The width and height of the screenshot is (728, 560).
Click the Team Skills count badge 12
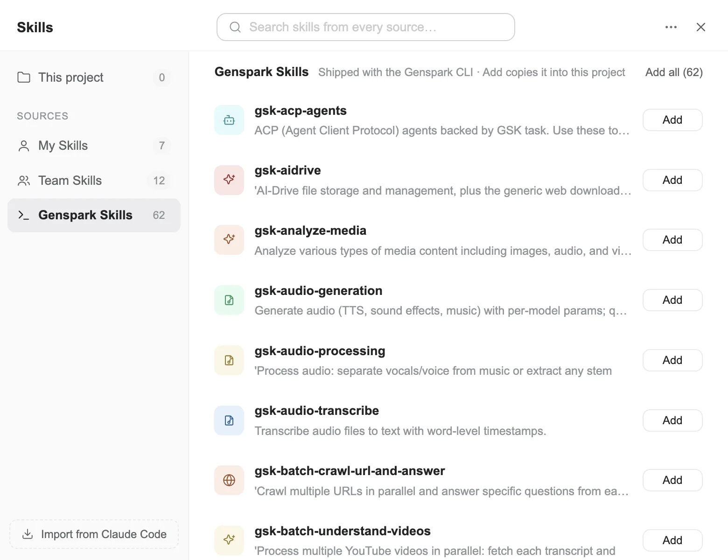pyautogui.click(x=159, y=181)
